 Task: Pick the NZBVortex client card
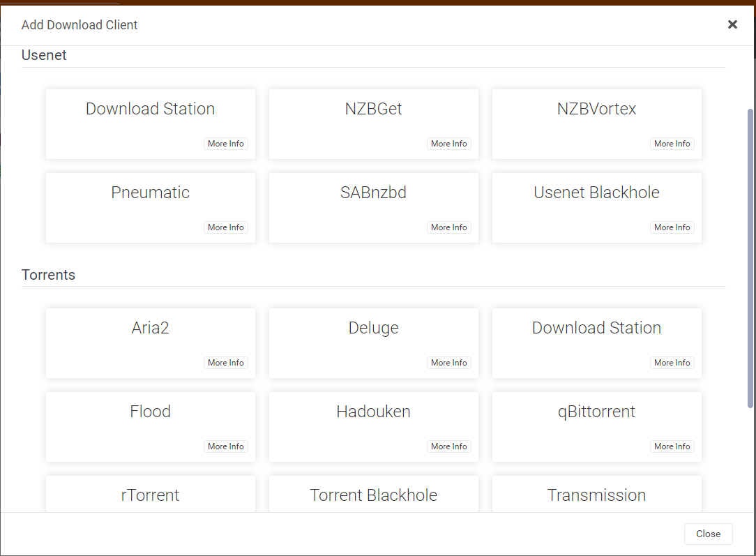coord(597,124)
